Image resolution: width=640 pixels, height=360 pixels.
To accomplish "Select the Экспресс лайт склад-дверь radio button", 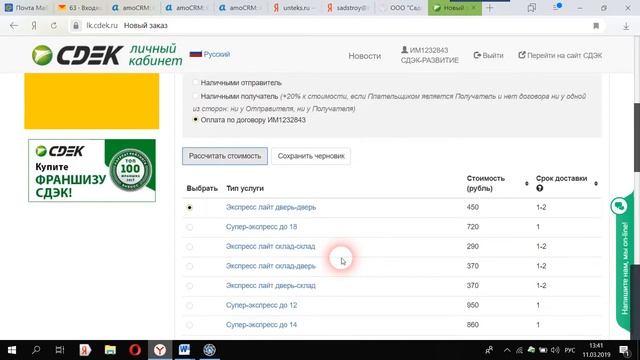I will [189, 266].
